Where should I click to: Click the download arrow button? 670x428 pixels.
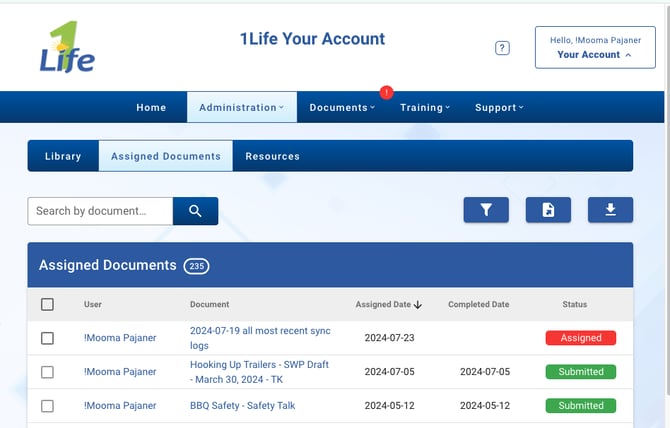[610, 210]
